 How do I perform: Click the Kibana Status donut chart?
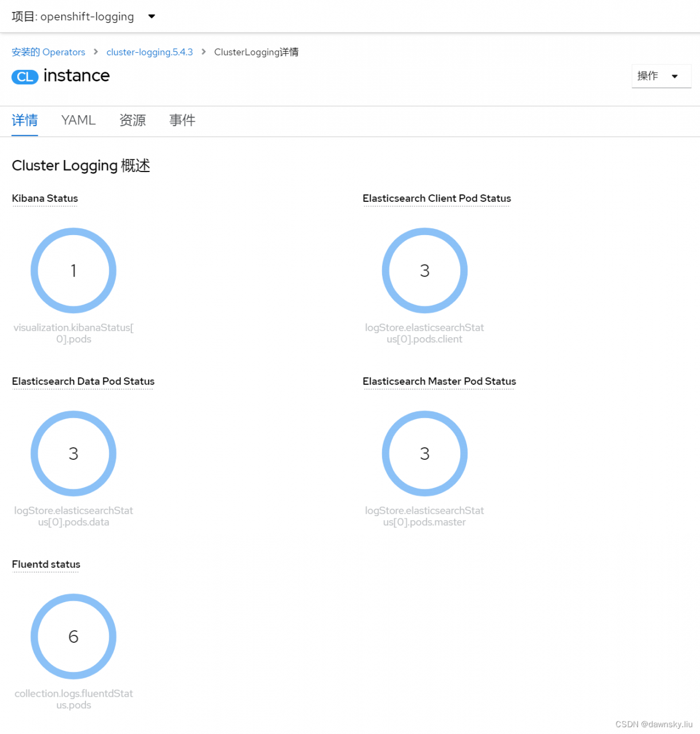73,271
